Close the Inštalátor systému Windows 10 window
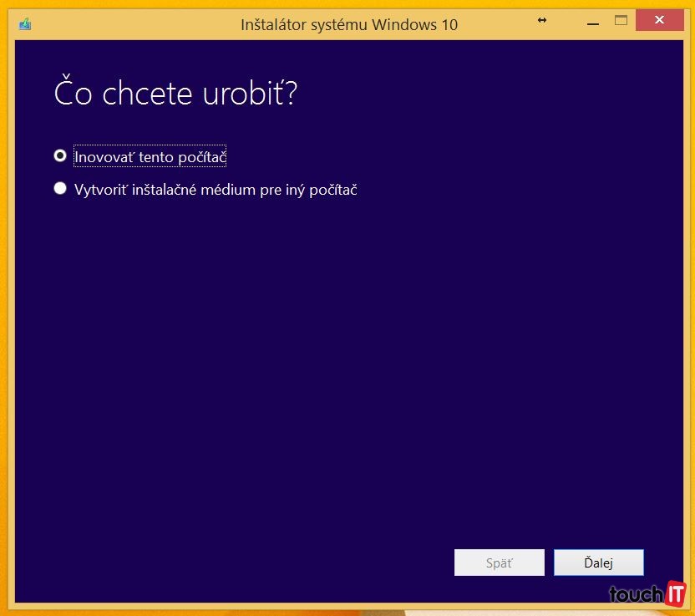The image size is (695, 616). coord(661,20)
